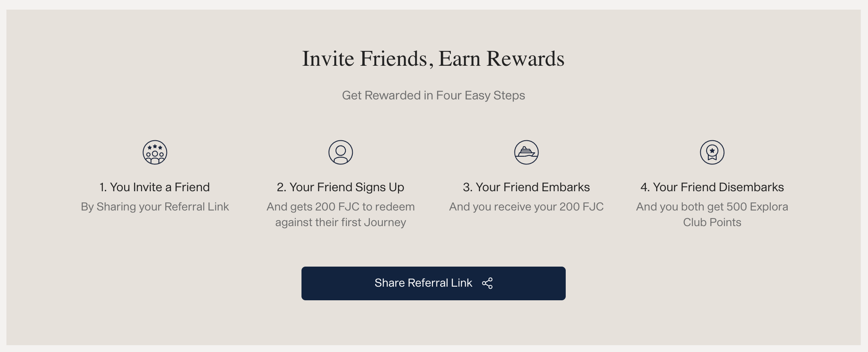Click the words 'Earn Rewards' in heading

click(501, 59)
